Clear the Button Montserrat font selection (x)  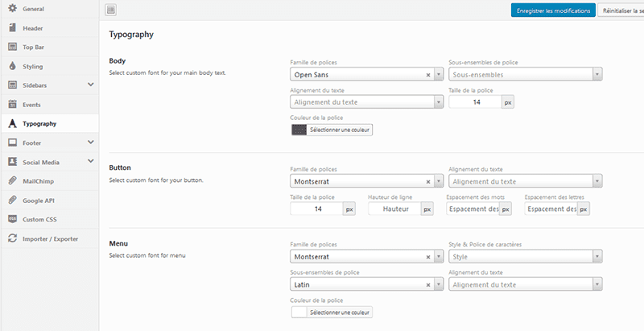(x=428, y=181)
